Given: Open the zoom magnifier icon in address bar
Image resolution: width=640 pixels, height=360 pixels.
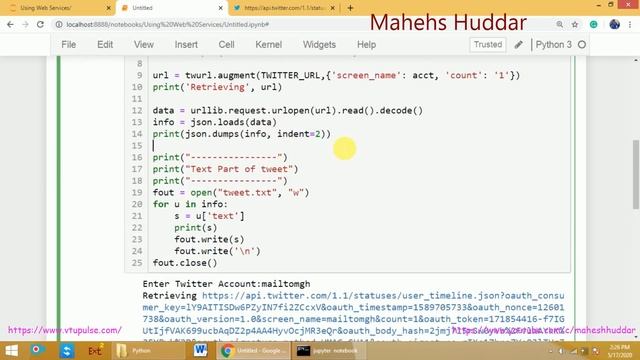Looking at the screenshot, I should pyautogui.click(x=559, y=24).
